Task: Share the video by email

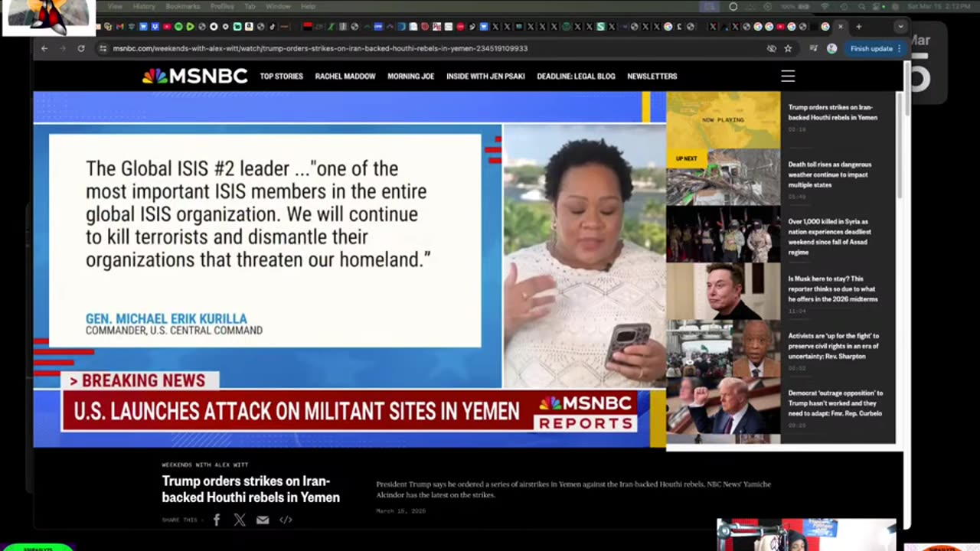Action: pyautogui.click(x=263, y=520)
